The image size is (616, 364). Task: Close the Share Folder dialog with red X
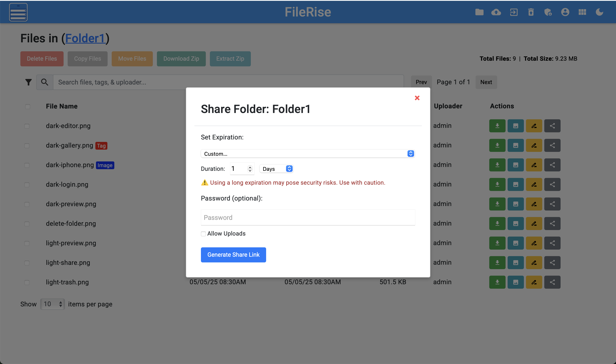[417, 98]
